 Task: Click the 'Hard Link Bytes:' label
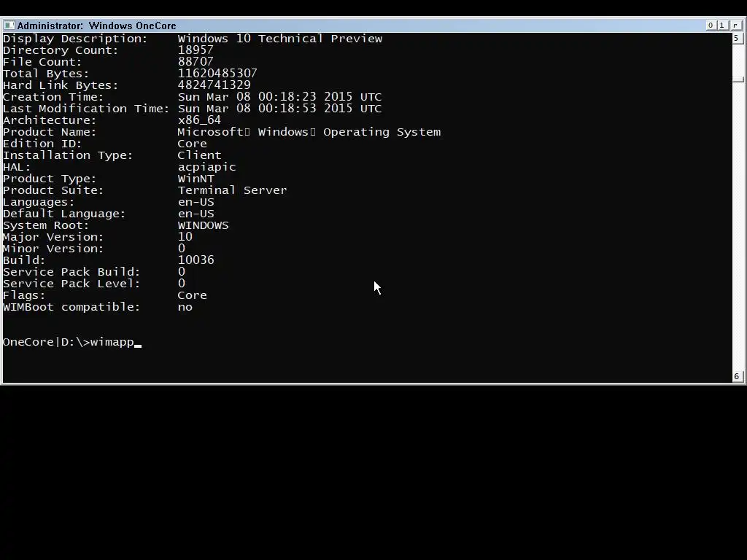coord(61,85)
